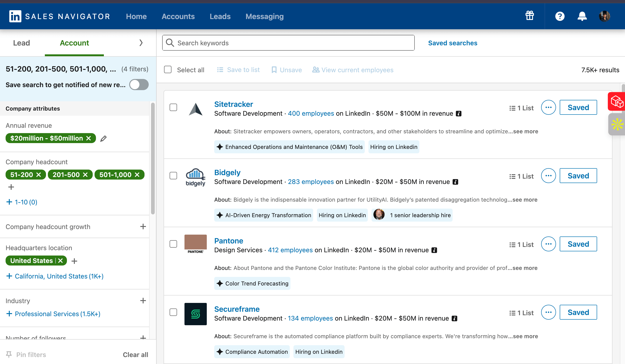Click 1 senior leadership hire tag

tap(412, 215)
